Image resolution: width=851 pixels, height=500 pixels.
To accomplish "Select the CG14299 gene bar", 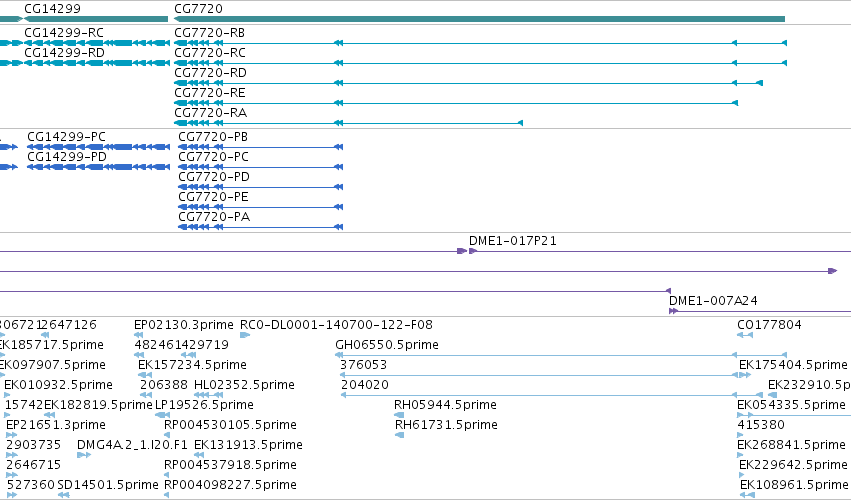I will (96, 19).
